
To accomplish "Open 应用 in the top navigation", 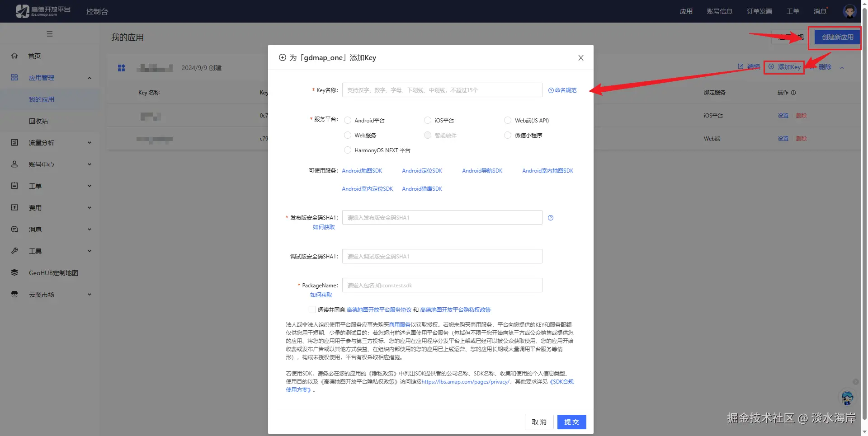I will 686,11.
